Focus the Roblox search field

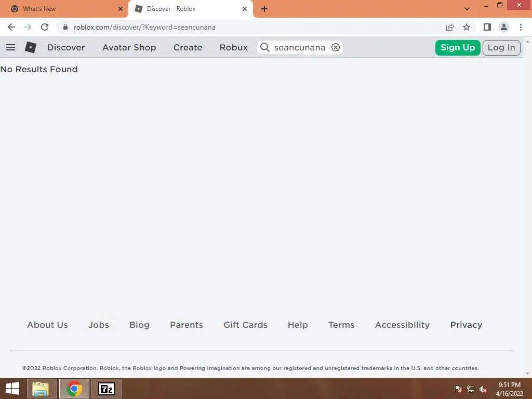(300, 47)
